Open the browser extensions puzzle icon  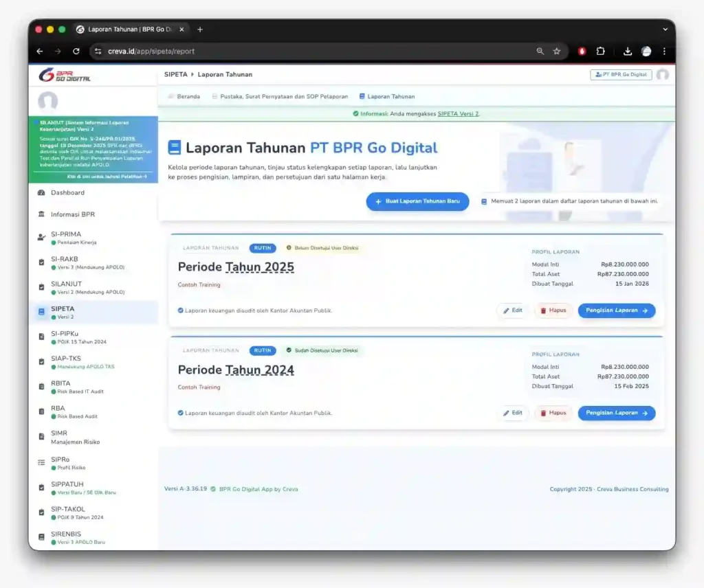tap(600, 52)
